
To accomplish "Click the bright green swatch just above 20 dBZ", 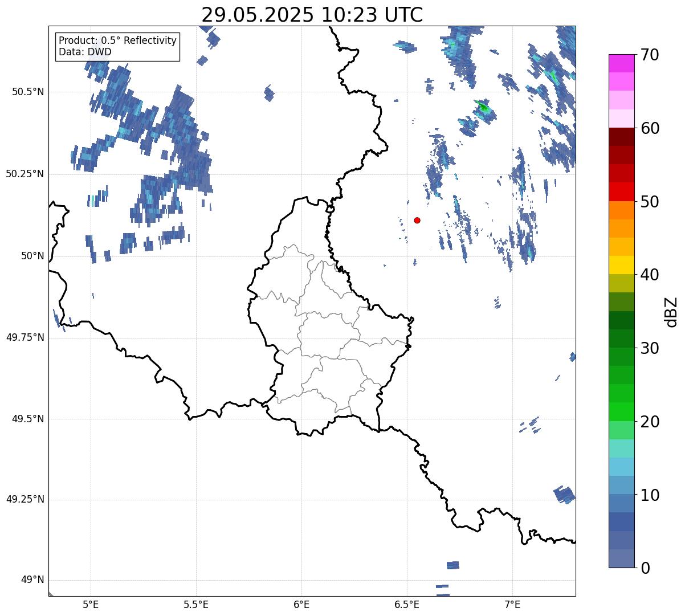I will (622, 412).
